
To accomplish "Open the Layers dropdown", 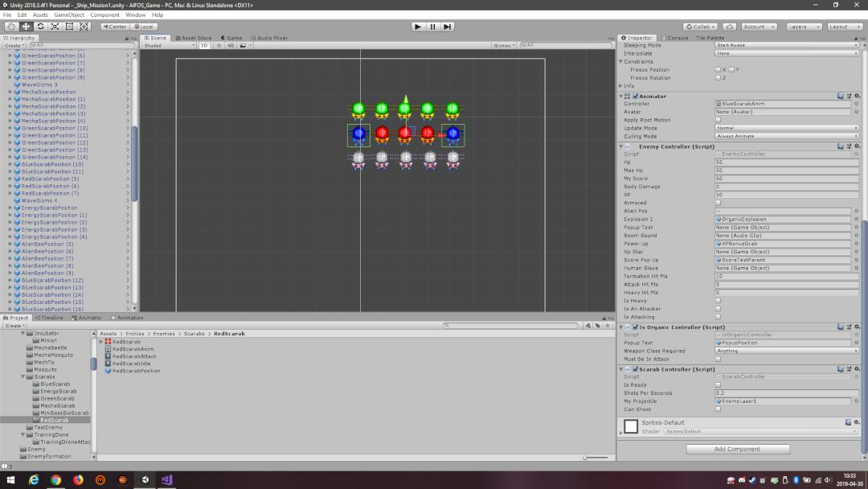I will pos(803,27).
